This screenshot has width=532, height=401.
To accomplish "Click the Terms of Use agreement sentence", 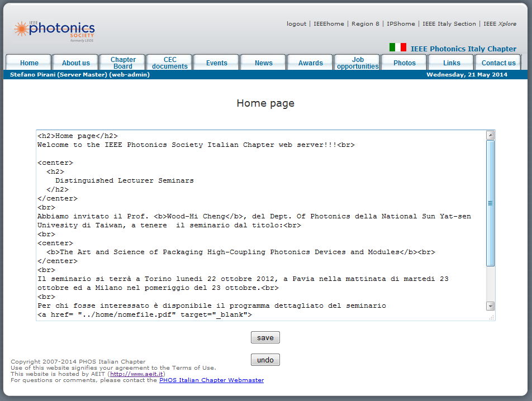I will point(113,368).
